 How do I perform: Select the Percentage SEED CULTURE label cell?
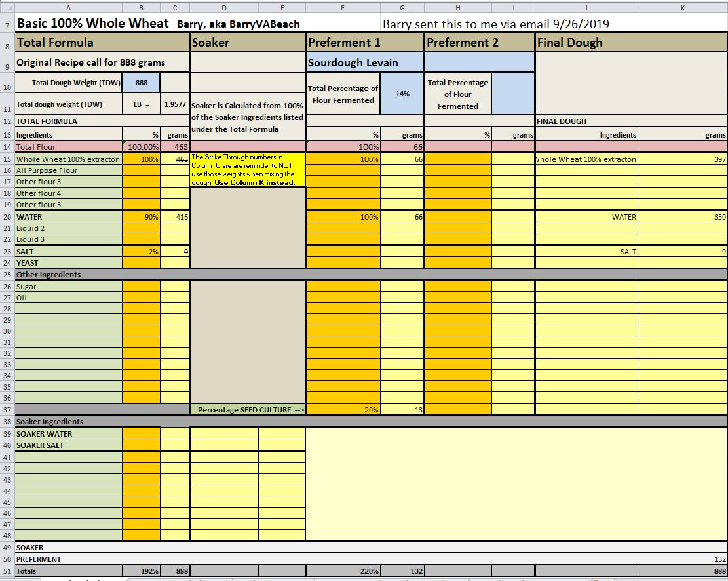pos(247,410)
